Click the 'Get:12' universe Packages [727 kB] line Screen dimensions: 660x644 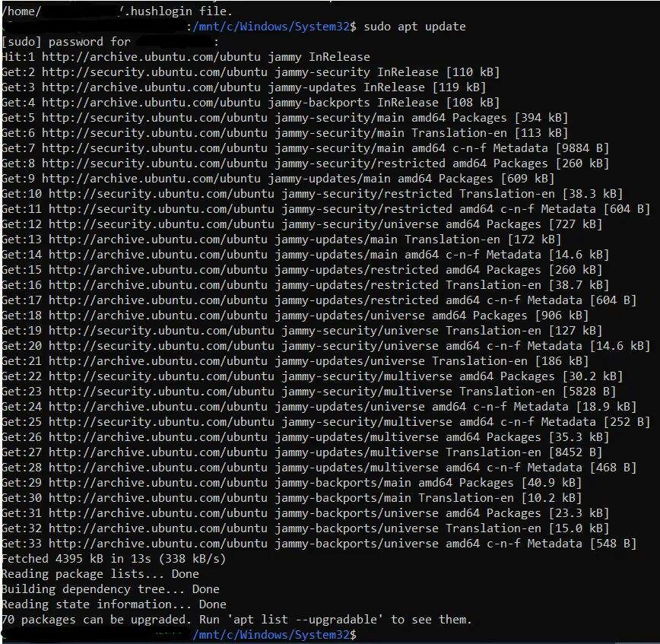tap(302, 224)
